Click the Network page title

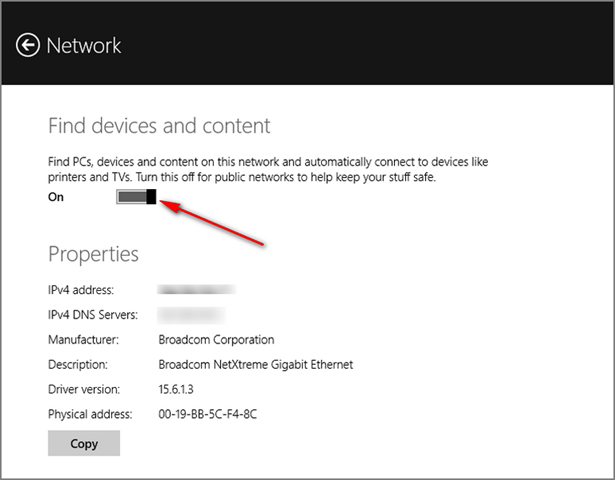click(84, 45)
